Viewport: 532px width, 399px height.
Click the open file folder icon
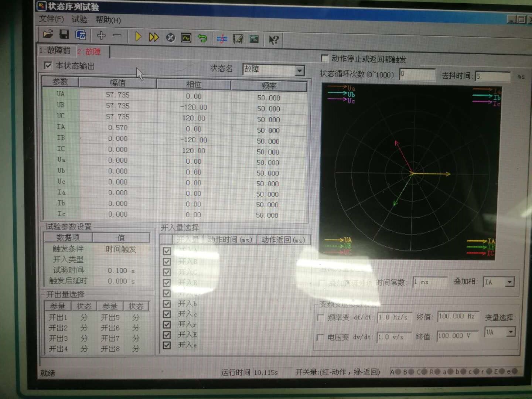coord(48,35)
